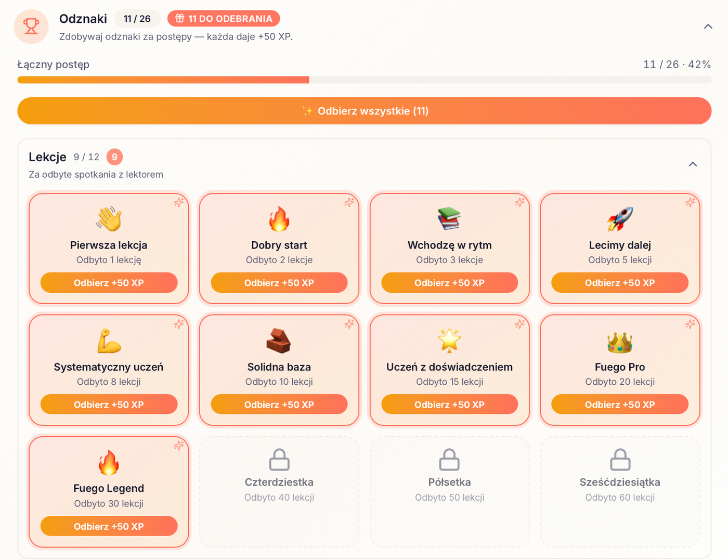Image resolution: width=728 pixels, height=560 pixels.
Task: Click the 'Łączny postęp' label
Action: point(53,64)
